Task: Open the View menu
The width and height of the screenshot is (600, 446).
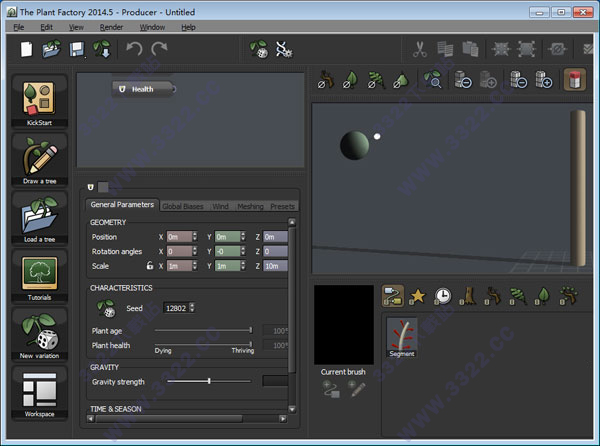Action: tap(76, 27)
